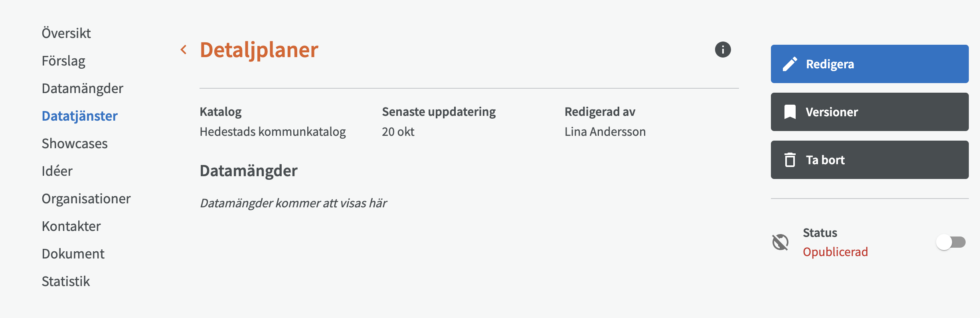Open the info tooltip next to Detaljplaner
This screenshot has height=318, width=980.
[722, 50]
